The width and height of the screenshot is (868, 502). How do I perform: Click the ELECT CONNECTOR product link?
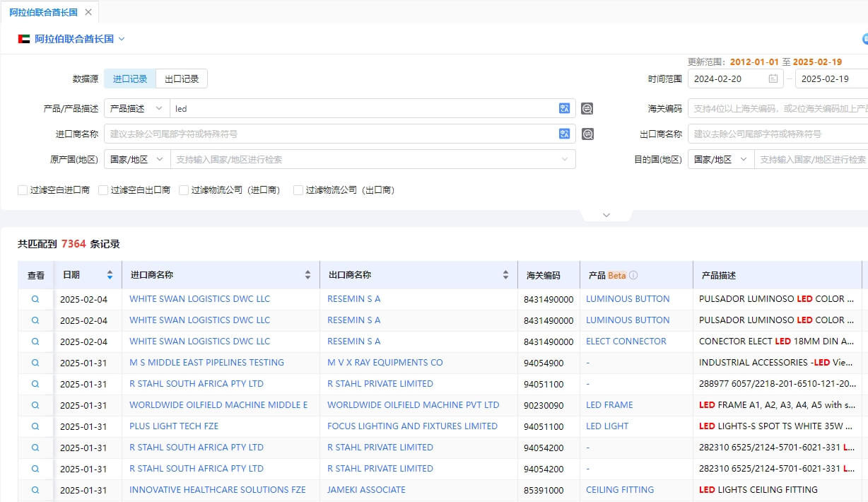coord(626,342)
